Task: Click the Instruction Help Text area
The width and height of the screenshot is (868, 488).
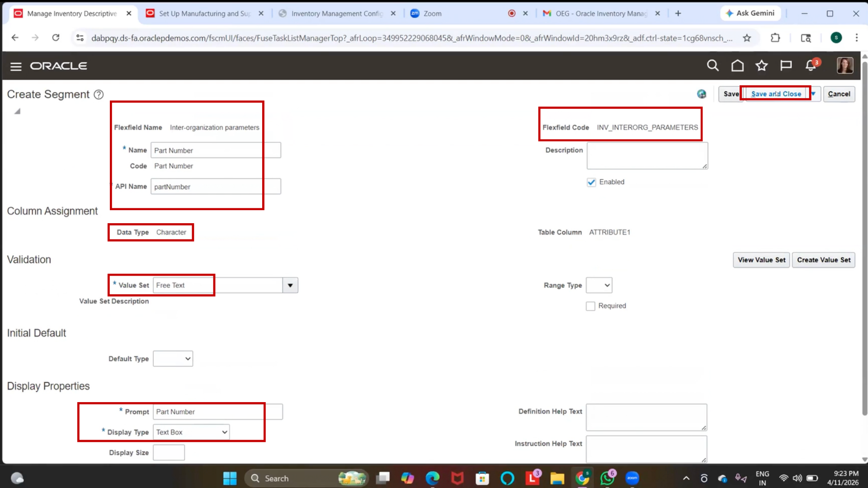Action: click(646, 449)
